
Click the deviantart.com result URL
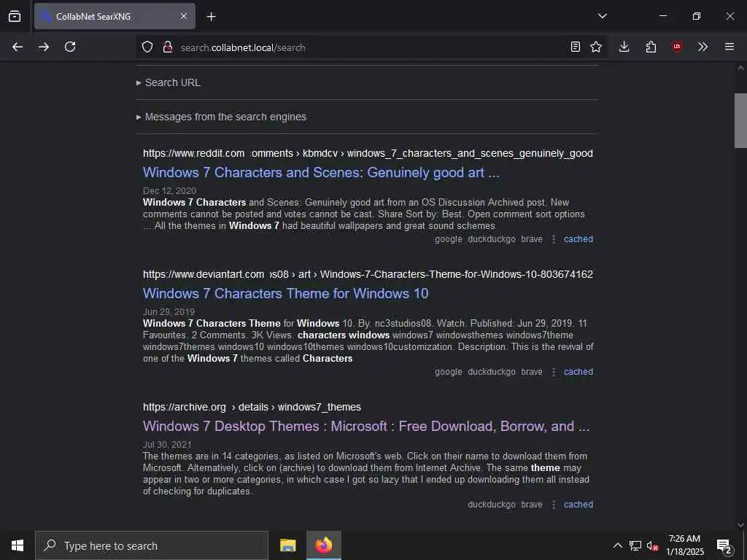tap(368, 274)
